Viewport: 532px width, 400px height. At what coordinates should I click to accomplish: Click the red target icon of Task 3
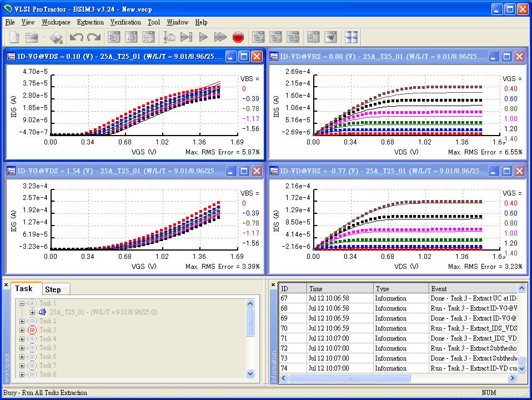(32, 330)
